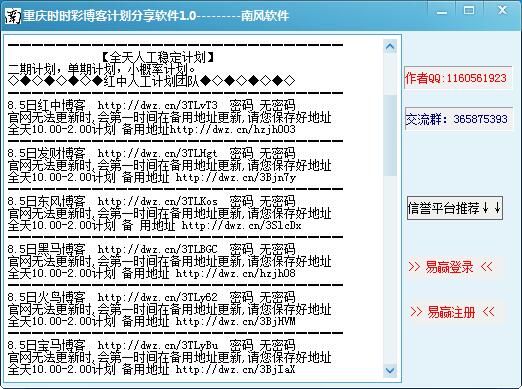Screen dimensions: 522x389
Task: Click the app icon in title bar
Action: [x=13, y=16]
